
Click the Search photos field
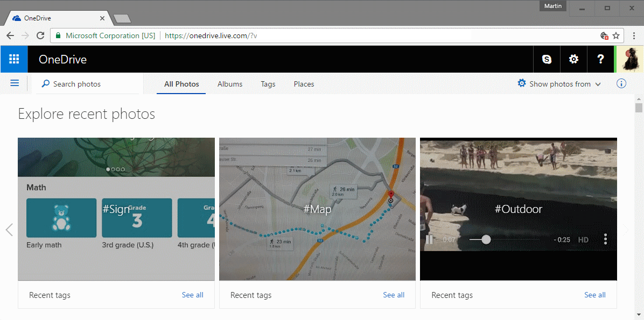[88, 84]
